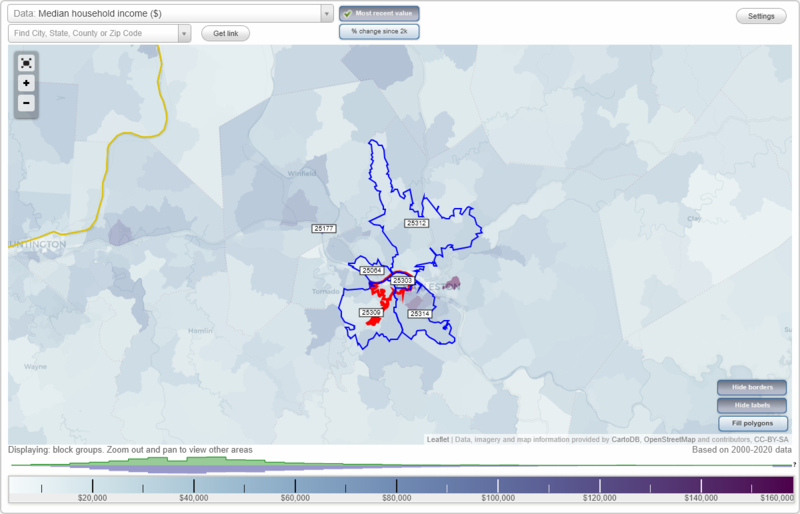The image size is (800, 514).
Task: Click the Get link button
Action: point(226,33)
